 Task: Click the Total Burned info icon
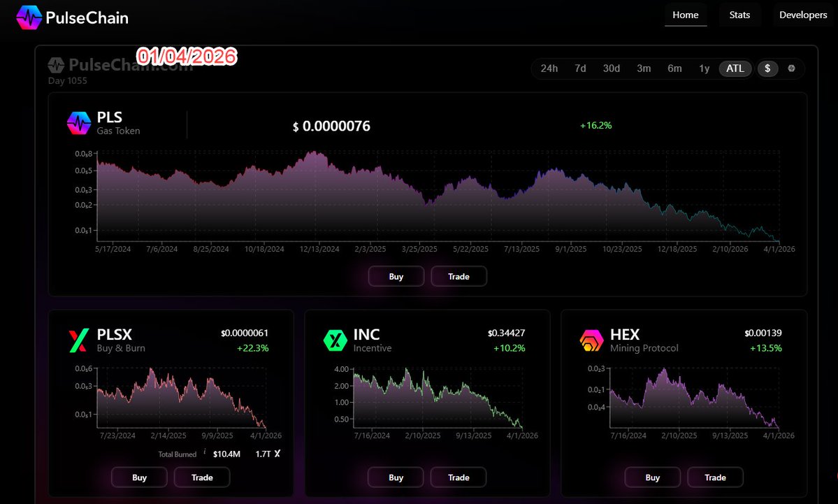pyautogui.click(x=205, y=452)
